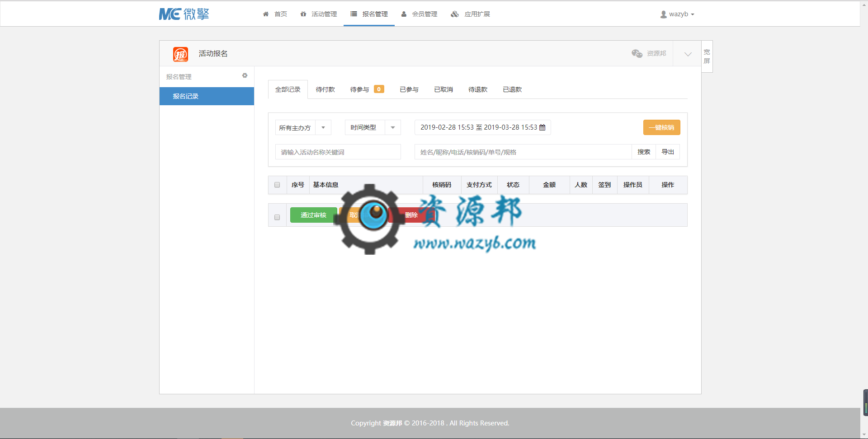Open the 活动管理 menu
This screenshot has height=439, width=868.
coord(319,14)
